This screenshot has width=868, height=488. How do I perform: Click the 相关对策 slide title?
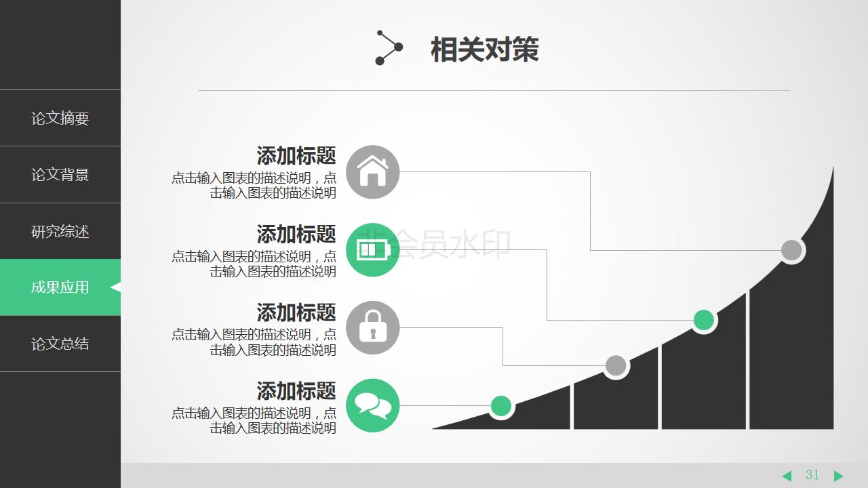click(x=484, y=49)
